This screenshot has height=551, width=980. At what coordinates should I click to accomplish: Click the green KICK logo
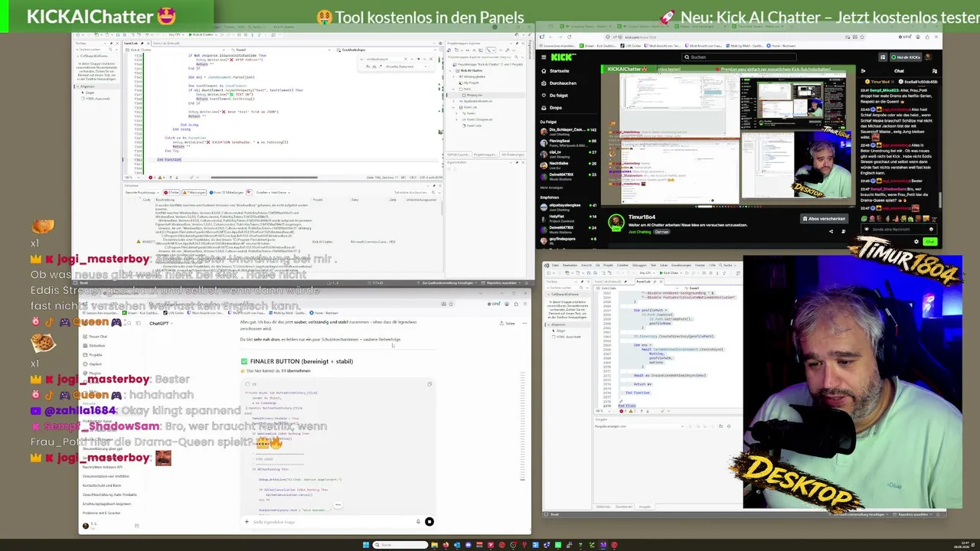[x=563, y=57]
